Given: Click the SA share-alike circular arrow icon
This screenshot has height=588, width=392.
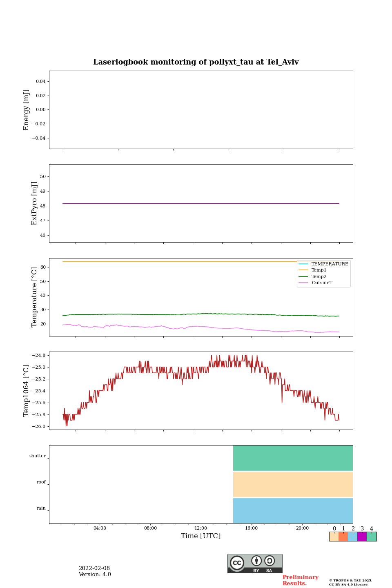Looking at the screenshot, I should pyautogui.click(x=269, y=561).
